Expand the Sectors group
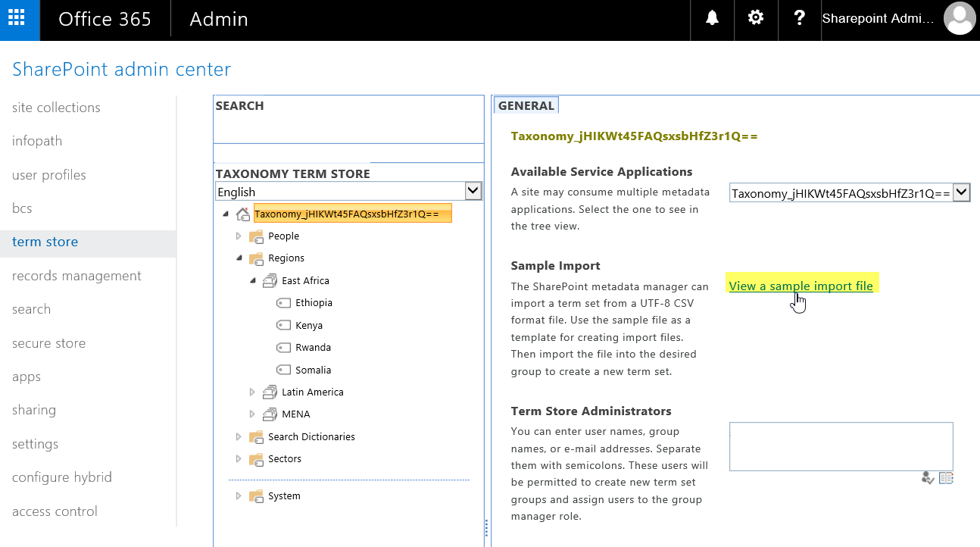 [239, 459]
